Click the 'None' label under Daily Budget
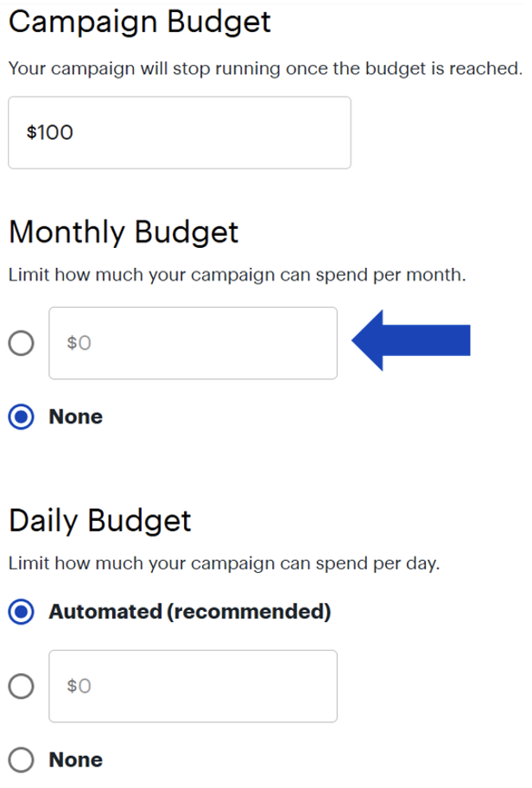The image size is (532, 788). 76,760
